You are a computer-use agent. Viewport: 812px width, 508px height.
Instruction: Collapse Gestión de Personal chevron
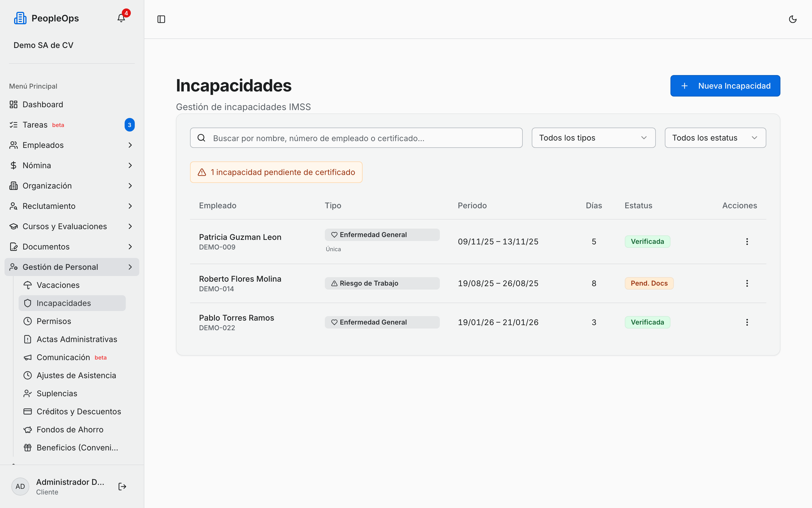point(130,267)
